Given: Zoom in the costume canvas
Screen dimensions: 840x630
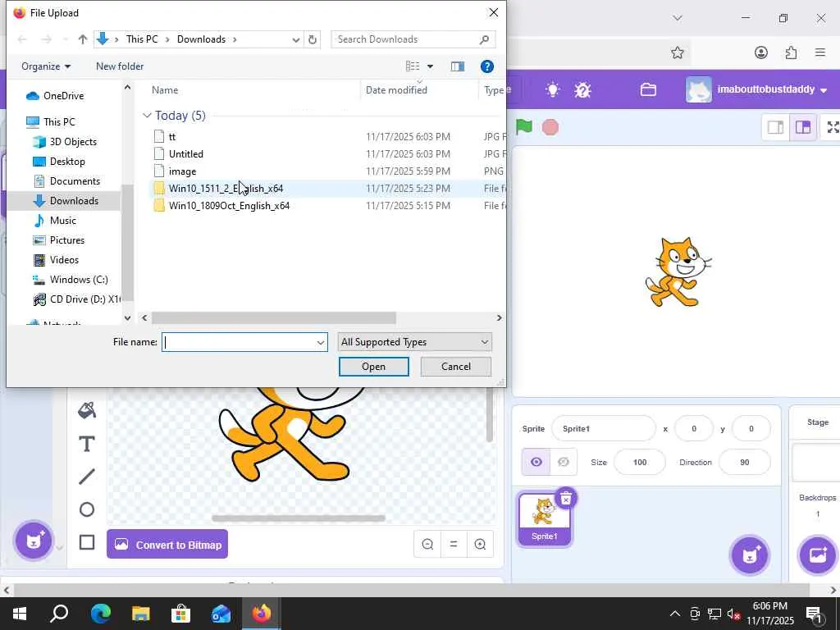Looking at the screenshot, I should click(480, 545).
